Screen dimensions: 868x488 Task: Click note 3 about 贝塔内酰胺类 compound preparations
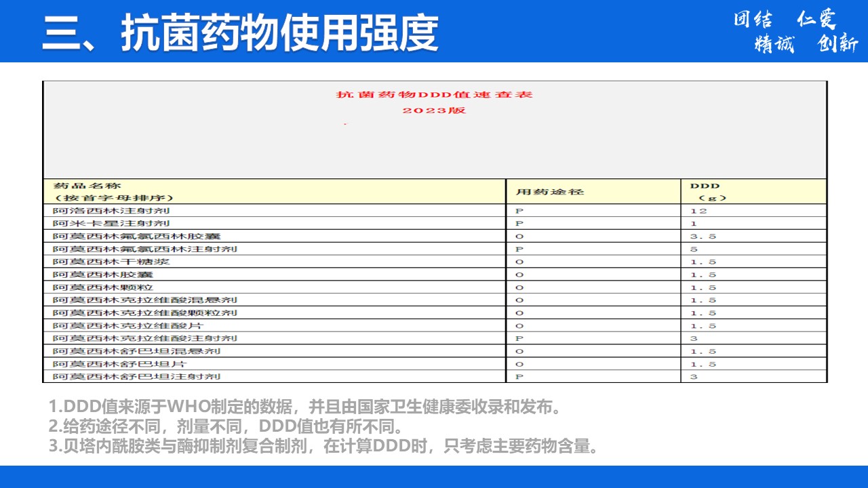323,447
